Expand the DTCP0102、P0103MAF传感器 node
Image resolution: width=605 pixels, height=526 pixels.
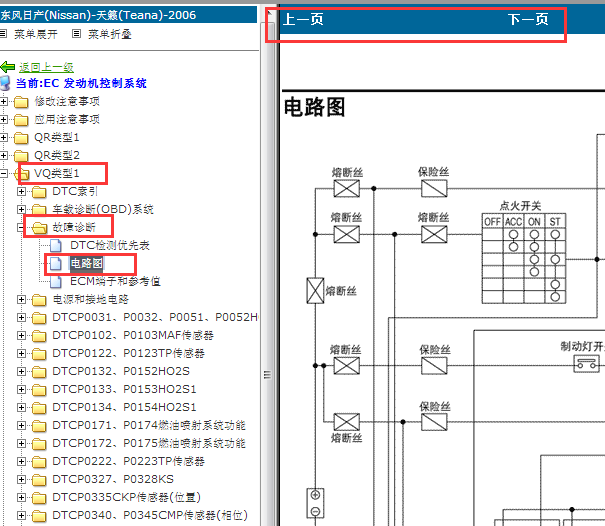click(22, 335)
